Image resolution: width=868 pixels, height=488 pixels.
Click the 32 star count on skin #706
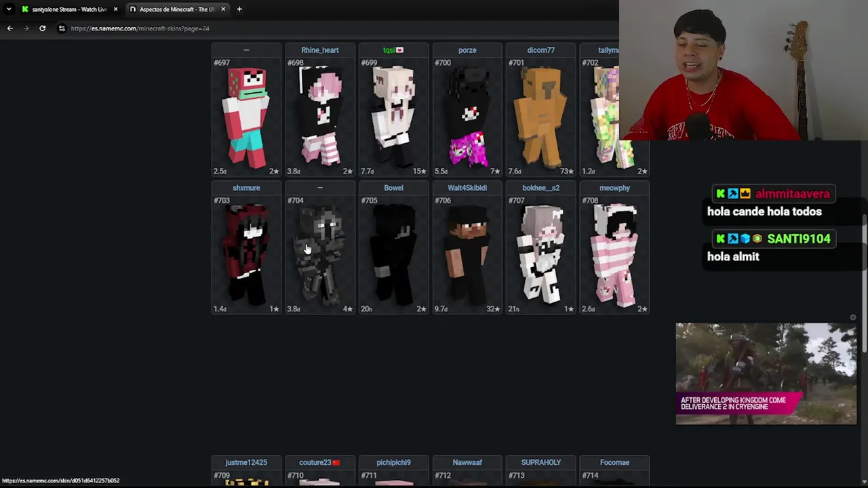tap(493, 309)
